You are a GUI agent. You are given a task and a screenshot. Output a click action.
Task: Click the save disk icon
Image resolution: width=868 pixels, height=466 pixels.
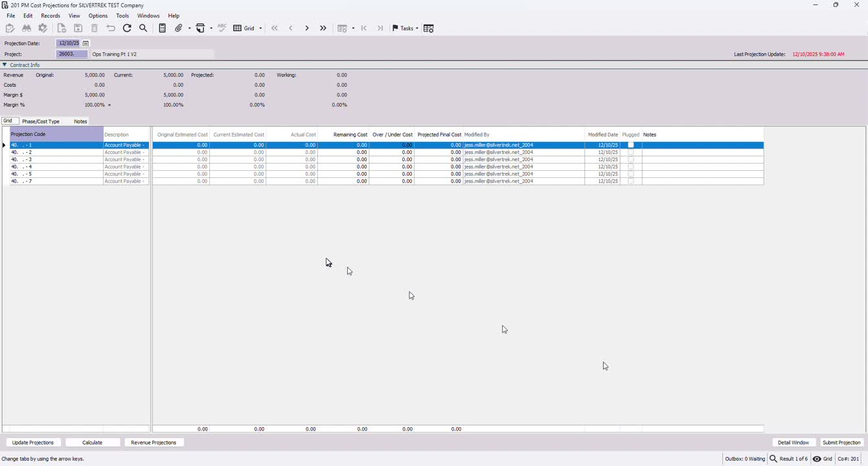78,28
